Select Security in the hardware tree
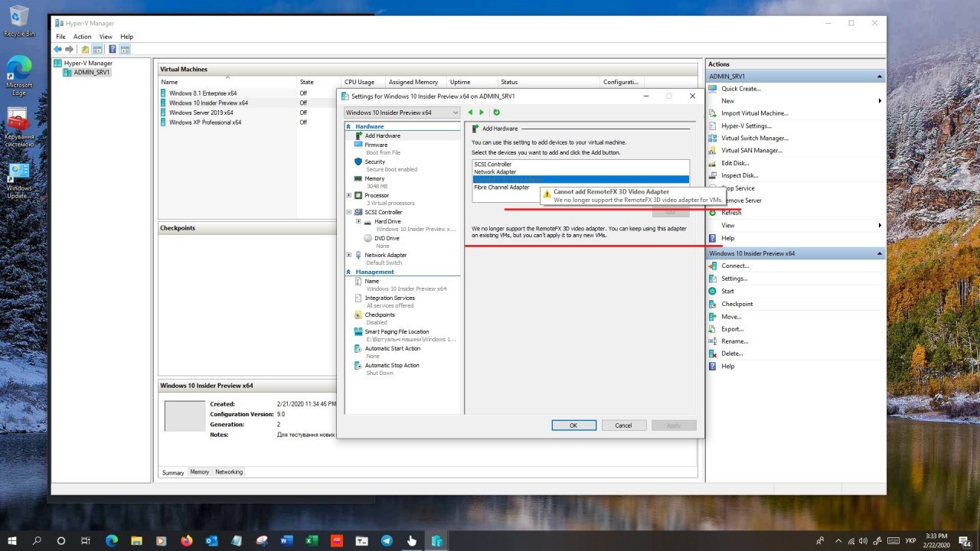Viewport: 980px width, 551px height. click(x=375, y=161)
